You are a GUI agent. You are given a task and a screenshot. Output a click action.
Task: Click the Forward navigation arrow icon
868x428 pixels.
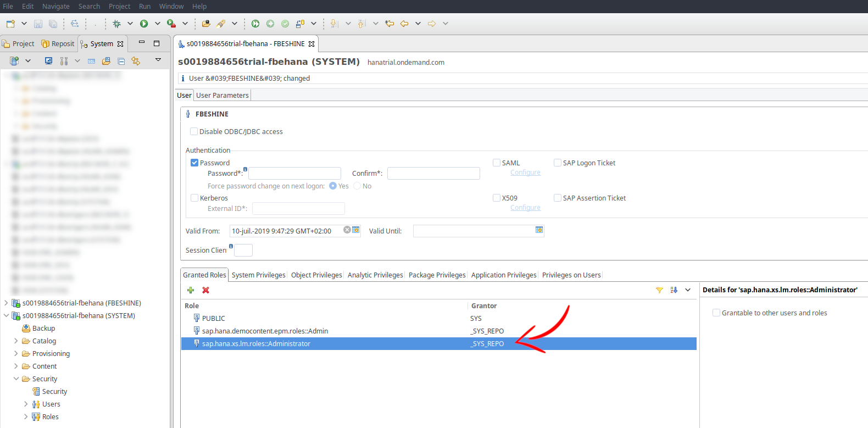click(432, 24)
